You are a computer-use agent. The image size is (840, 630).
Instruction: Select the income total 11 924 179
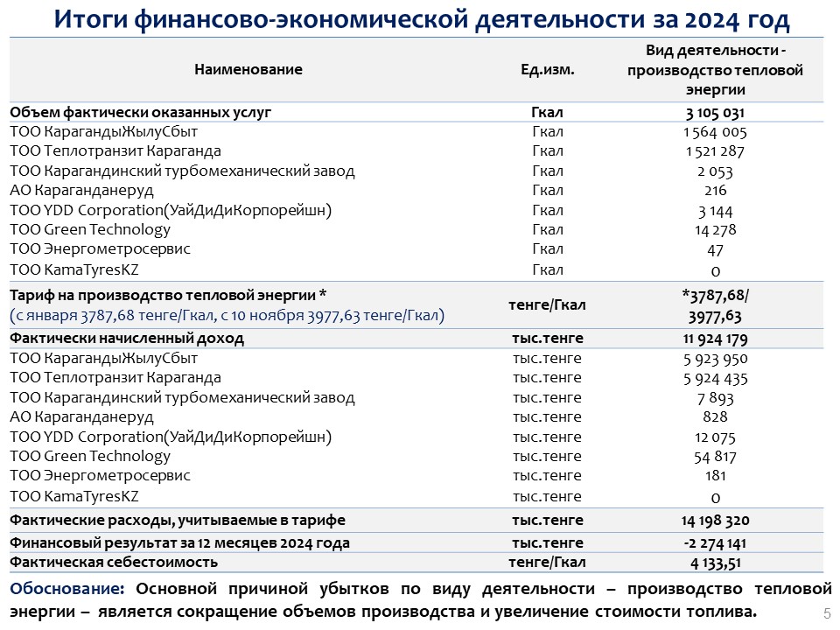point(715,339)
